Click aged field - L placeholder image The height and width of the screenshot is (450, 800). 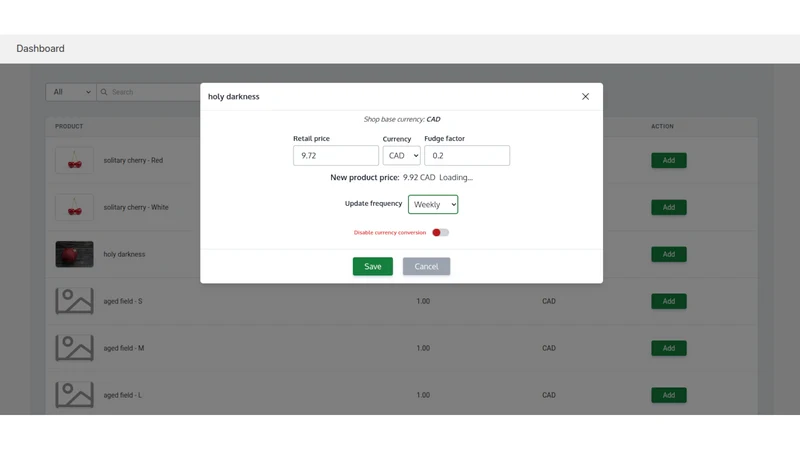[x=74, y=395]
